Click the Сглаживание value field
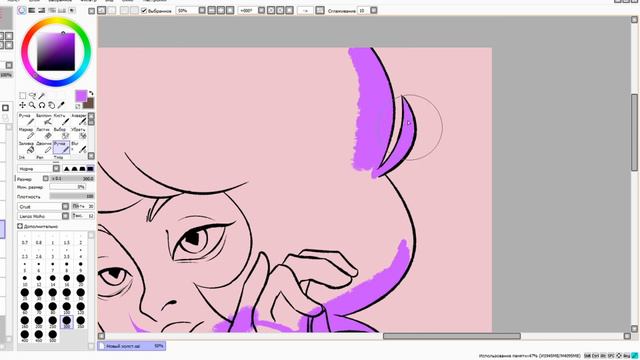Screen dimensions: 640x360 (x=363, y=10)
